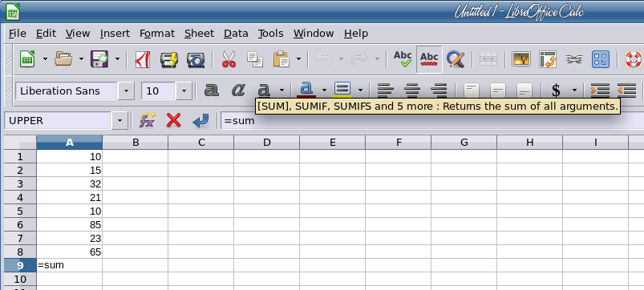
Task: Click the Decrease Indent icon
Action: [x=626, y=91]
